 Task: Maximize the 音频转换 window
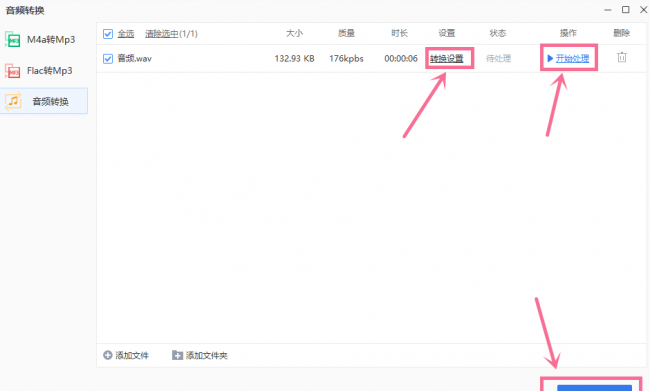click(x=626, y=10)
